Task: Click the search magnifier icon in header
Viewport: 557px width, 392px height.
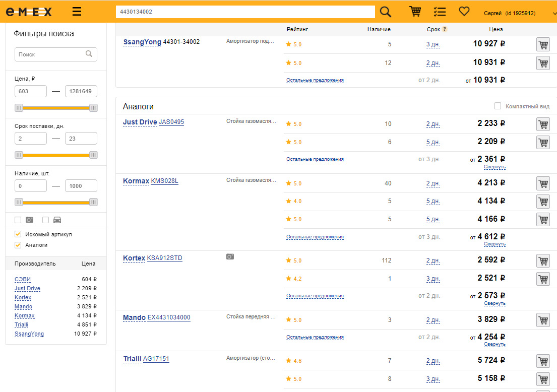Action: tap(386, 12)
